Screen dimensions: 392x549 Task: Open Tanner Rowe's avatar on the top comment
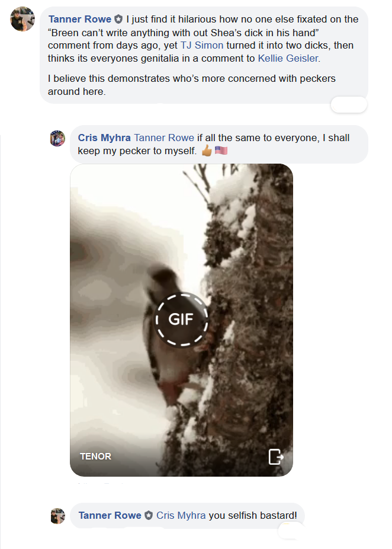pos(23,20)
